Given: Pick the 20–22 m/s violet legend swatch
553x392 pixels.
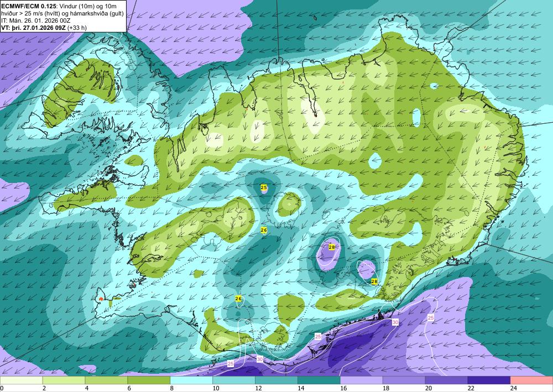Looking at the screenshot, I should 446,380.
